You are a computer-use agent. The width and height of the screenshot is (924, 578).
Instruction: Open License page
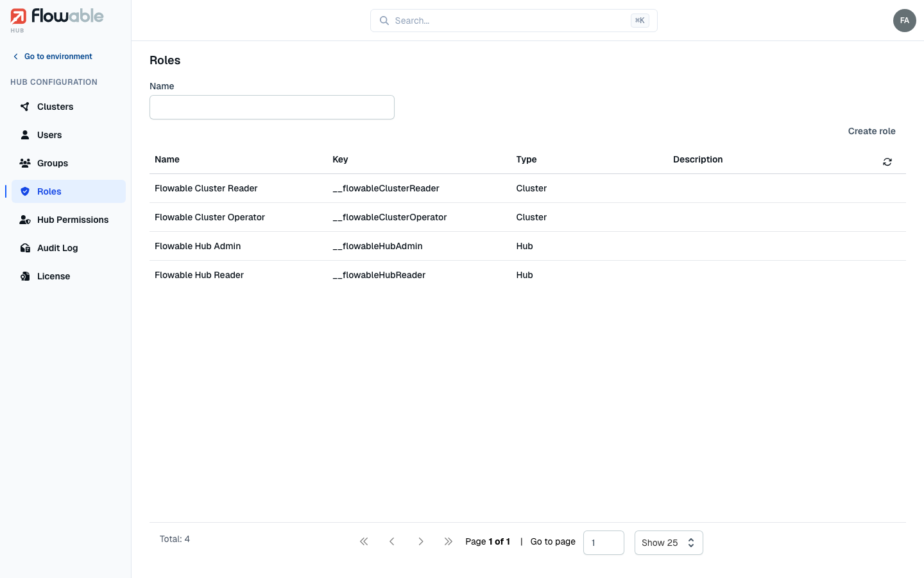point(69,276)
